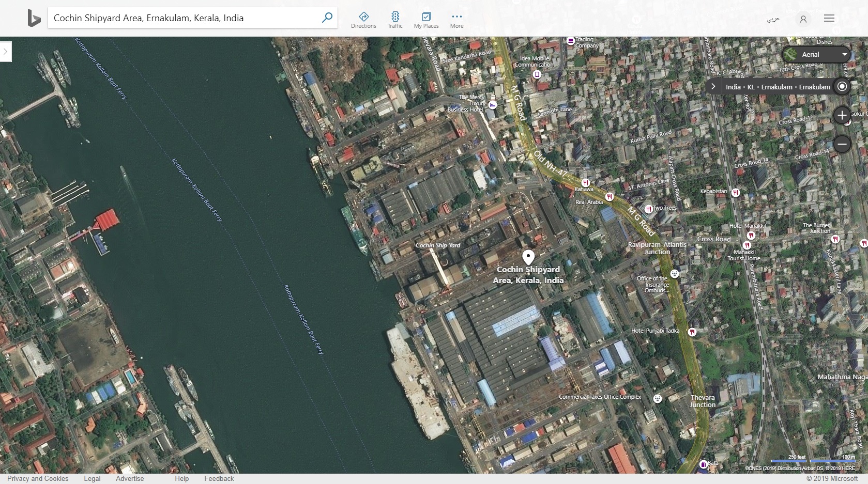Toggle Traffic layer
The image size is (868, 484).
pos(395,20)
